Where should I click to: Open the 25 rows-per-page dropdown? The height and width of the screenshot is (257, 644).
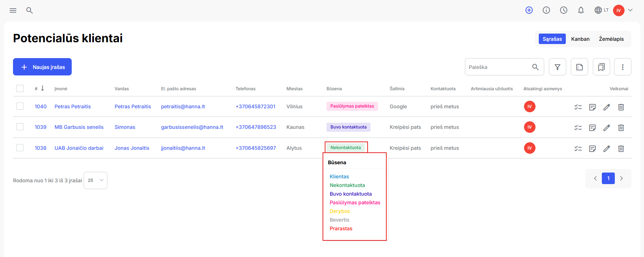click(x=96, y=180)
